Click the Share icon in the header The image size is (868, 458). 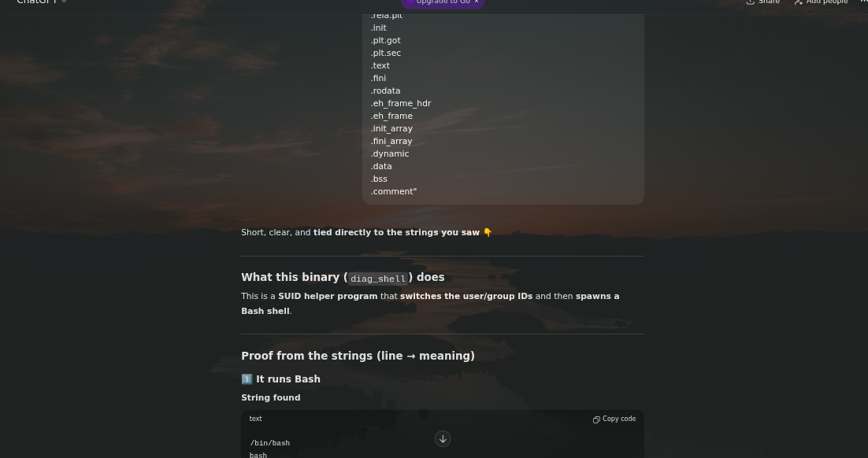[x=751, y=2]
